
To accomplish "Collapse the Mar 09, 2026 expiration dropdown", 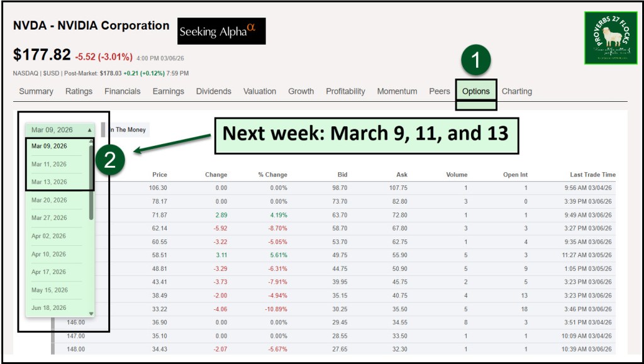I will pos(60,130).
